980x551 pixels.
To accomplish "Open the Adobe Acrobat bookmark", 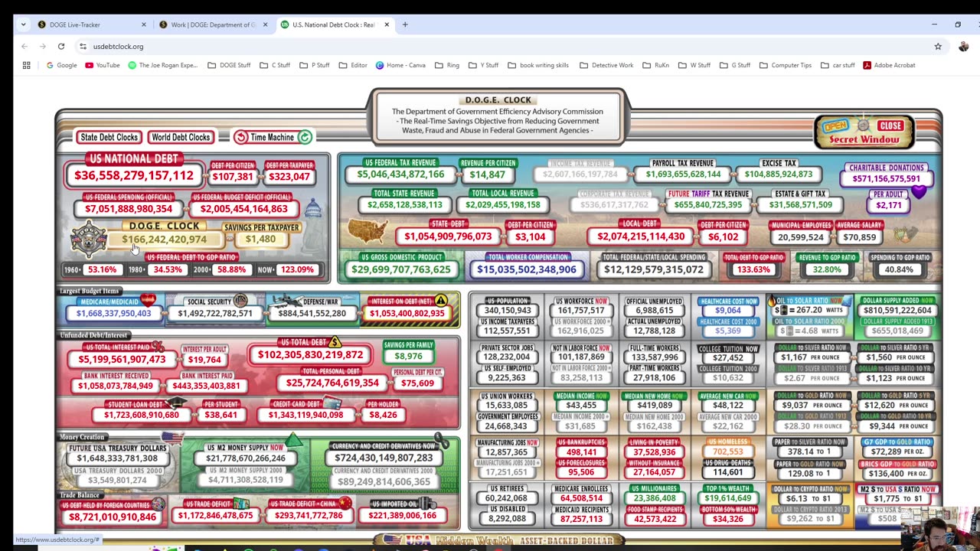I will pos(889,65).
